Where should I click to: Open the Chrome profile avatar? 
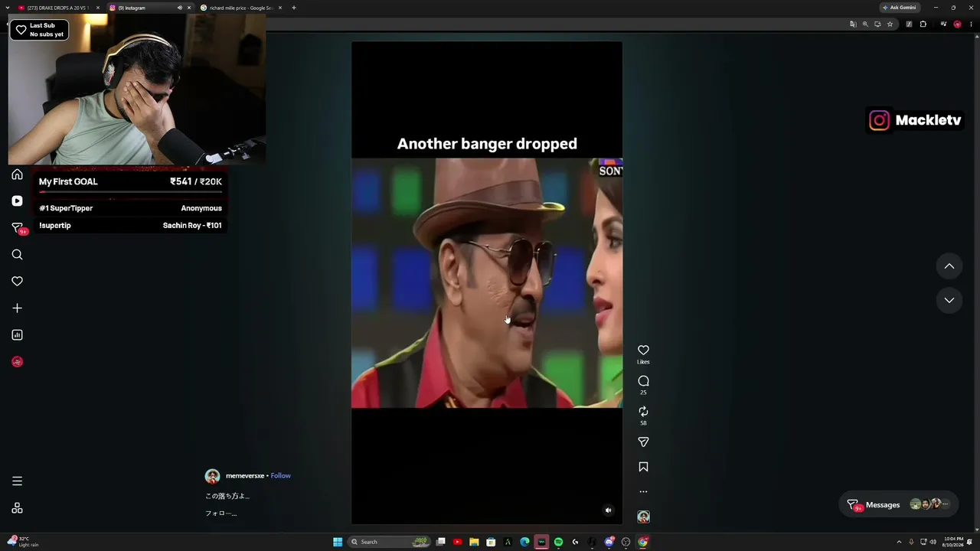pyautogui.click(x=957, y=24)
